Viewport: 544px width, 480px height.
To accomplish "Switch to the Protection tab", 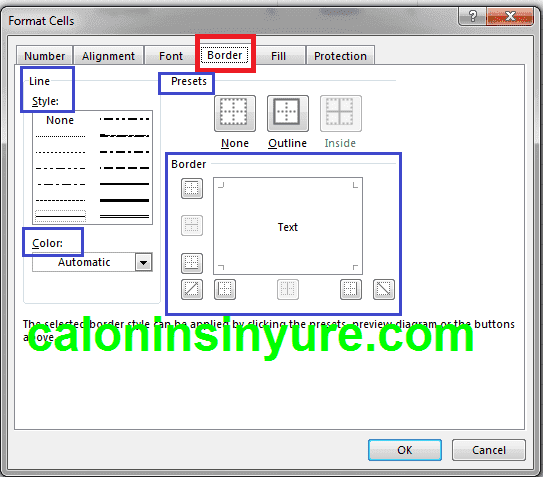I will coord(340,56).
